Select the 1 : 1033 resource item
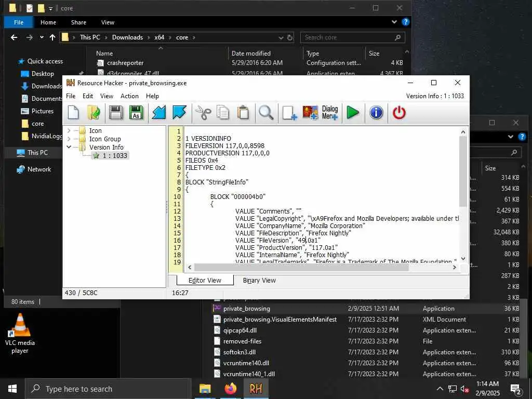 (110, 155)
